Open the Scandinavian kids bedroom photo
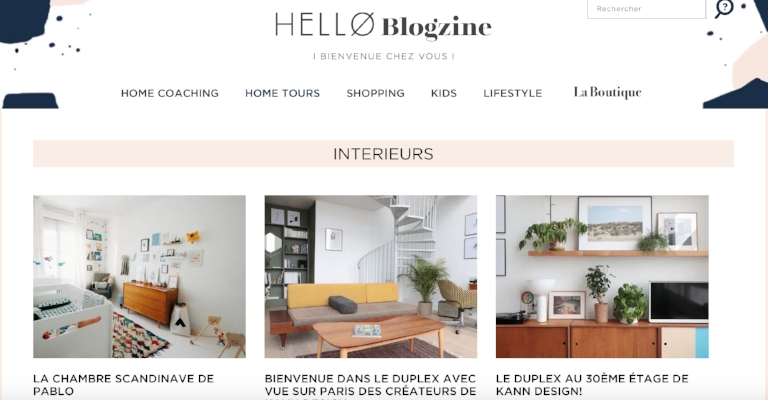 (140, 277)
